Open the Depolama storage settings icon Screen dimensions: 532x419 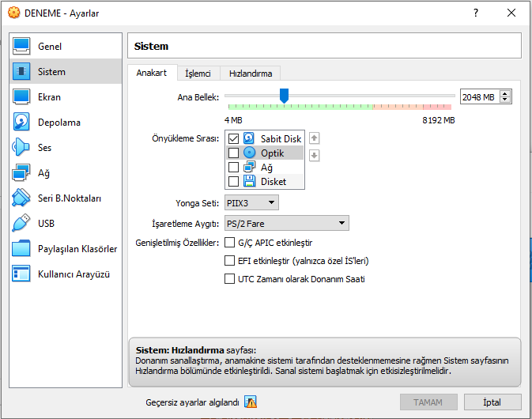point(21,122)
